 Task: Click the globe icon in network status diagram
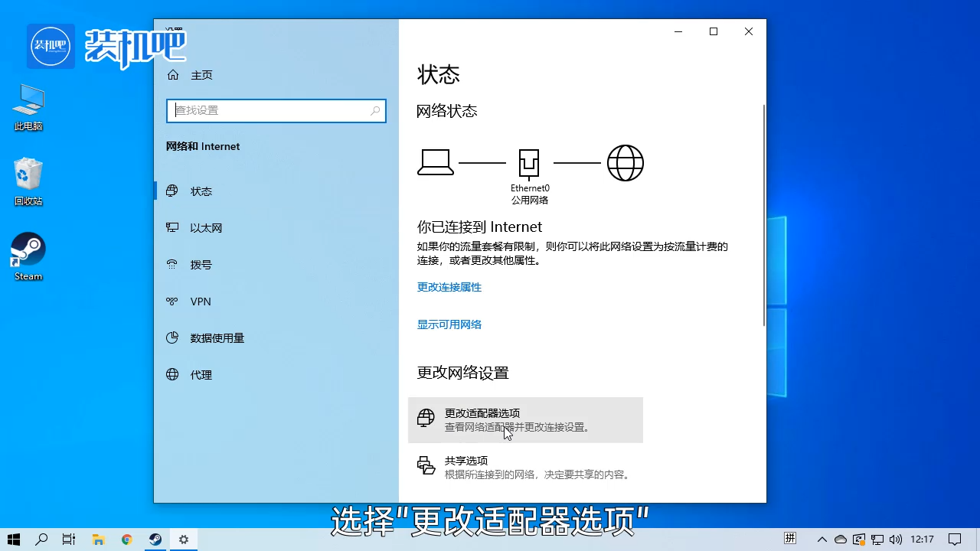tap(626, 162)
